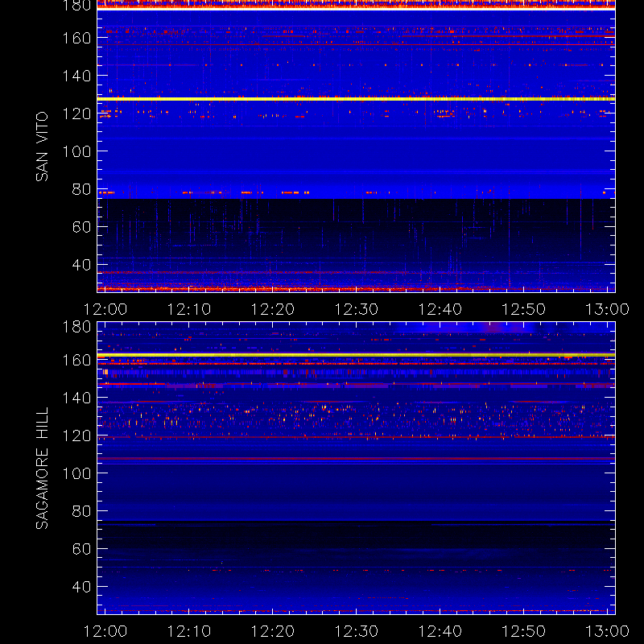
Task: Select the 40 tick label on Sagamore Hill plot
Action: tap(81, 587)
